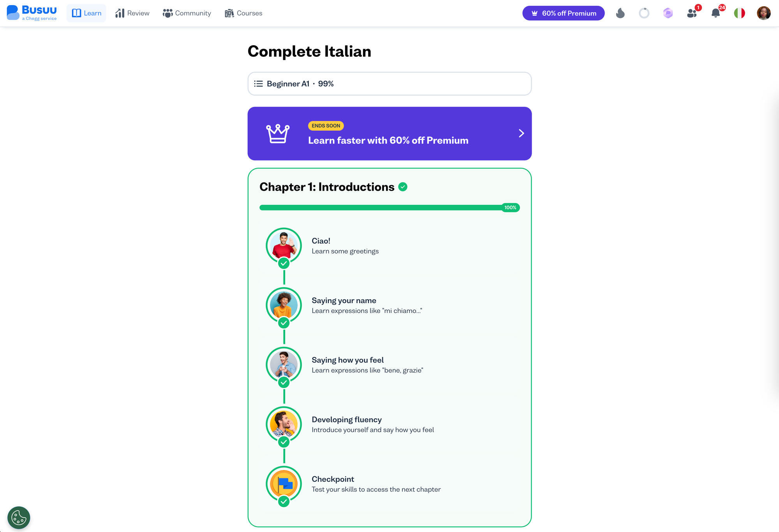The image size is (779, 532).
Task: Open the notifications bell icon
Action: 716,12
